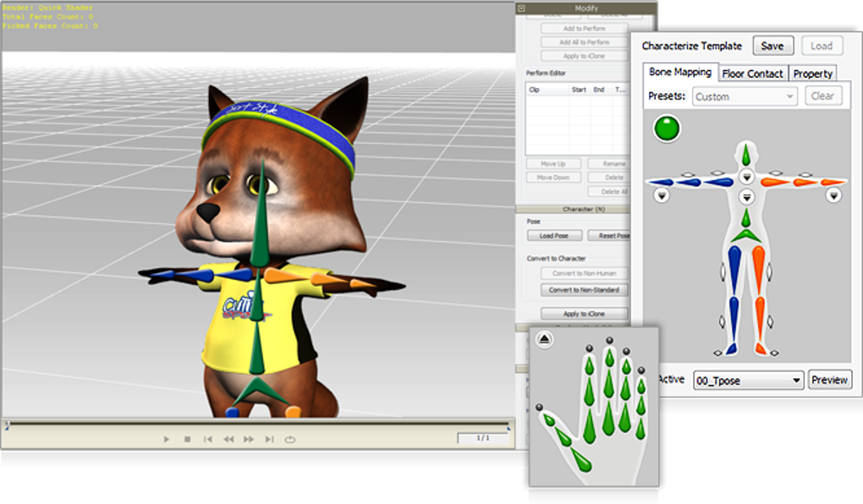Select the orange upper arm bone nearest torso
The image size is (863, 504).
click(x=776, y=182)
